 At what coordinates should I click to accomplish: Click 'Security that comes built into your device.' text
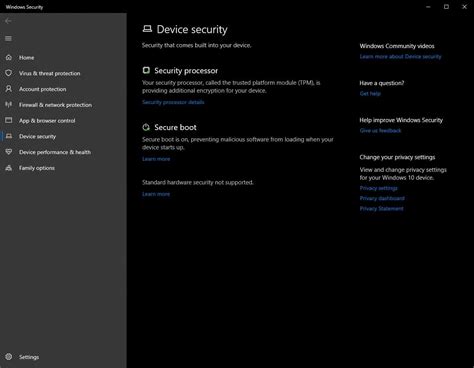click(197, 45)
